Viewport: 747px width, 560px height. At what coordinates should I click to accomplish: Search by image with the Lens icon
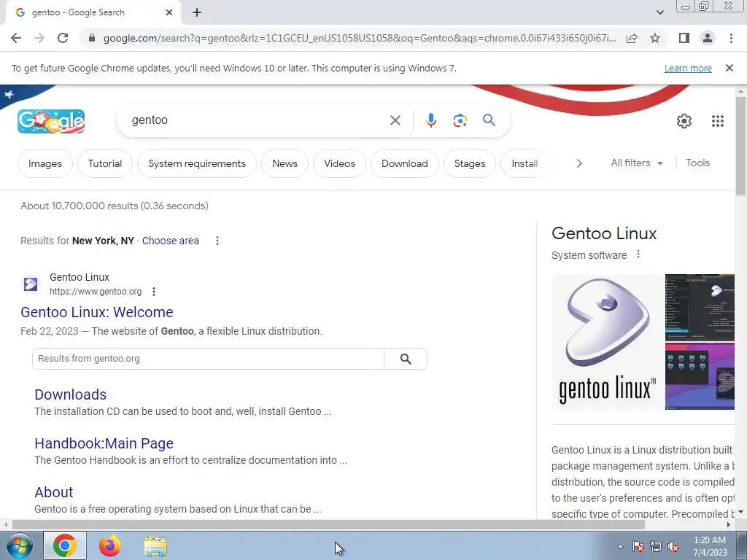click(460, 120)
